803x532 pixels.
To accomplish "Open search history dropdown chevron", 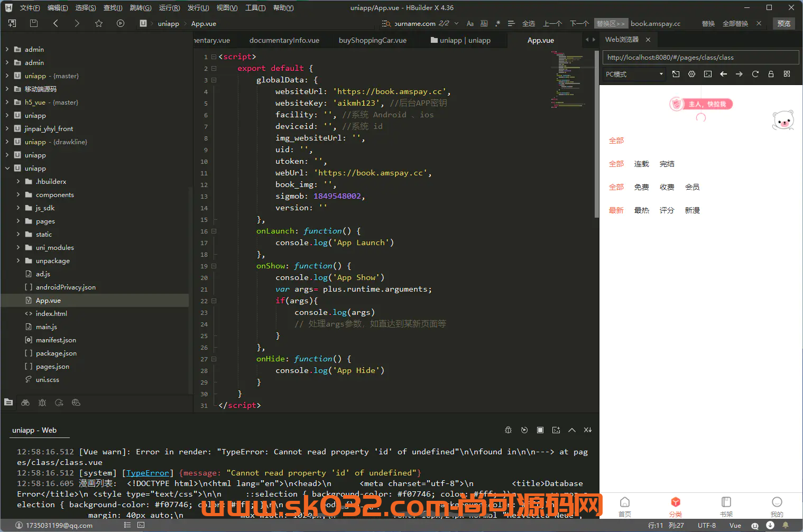I will pos(456,23).
